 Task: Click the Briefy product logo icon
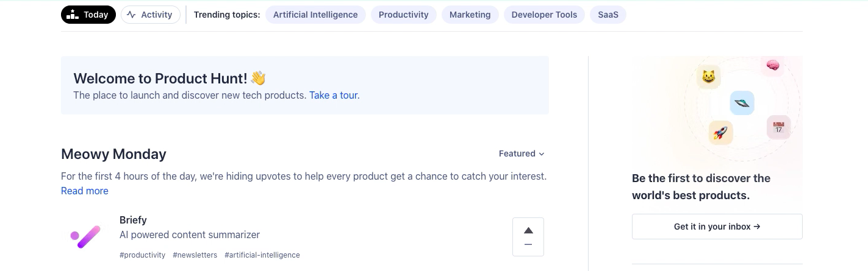point(85,236)
